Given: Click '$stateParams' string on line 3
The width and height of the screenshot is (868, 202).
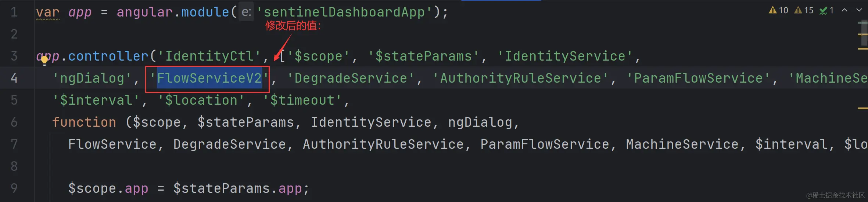Looking at the screenshot, I should (423, 56).
